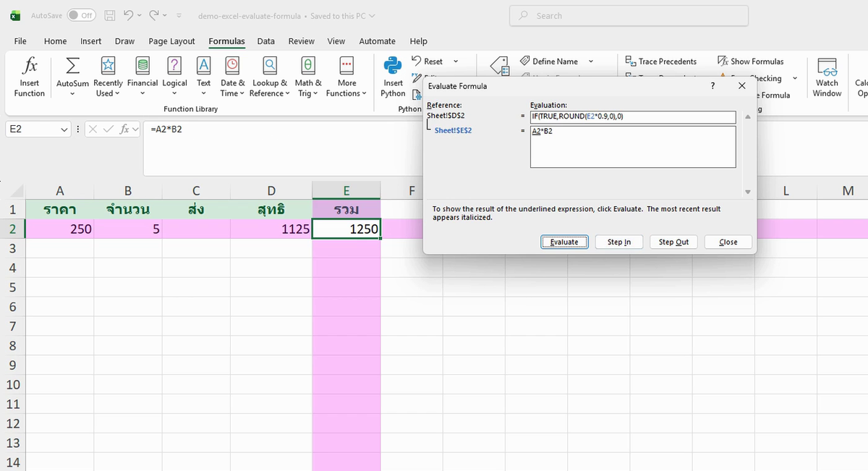
Task: Toggle Show Formulas
Action: pyautogui.click(x=751, y=61)
